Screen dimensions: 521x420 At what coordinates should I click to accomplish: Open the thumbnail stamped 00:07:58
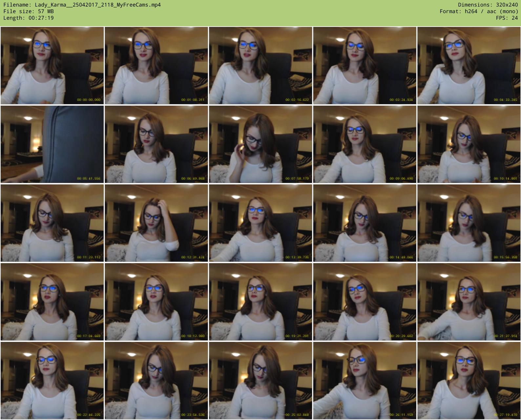click(260, 144)
